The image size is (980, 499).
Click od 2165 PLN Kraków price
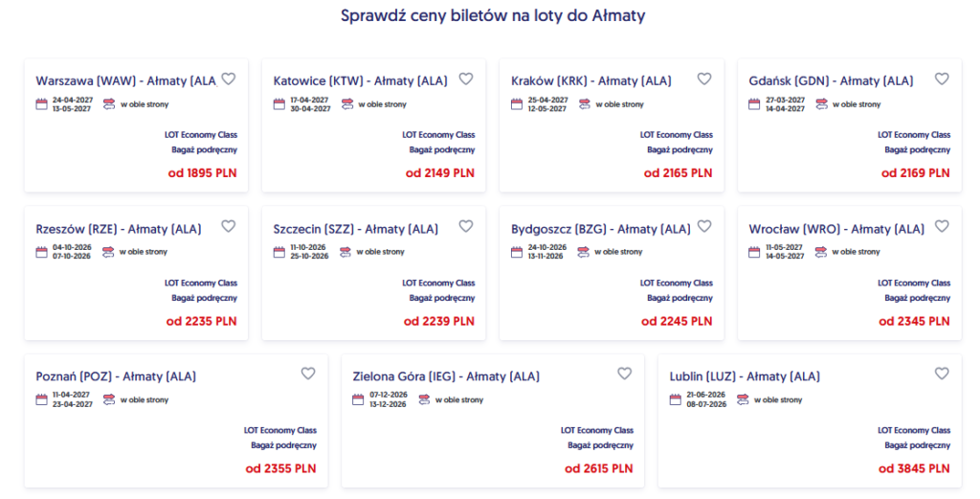(679, 173)
